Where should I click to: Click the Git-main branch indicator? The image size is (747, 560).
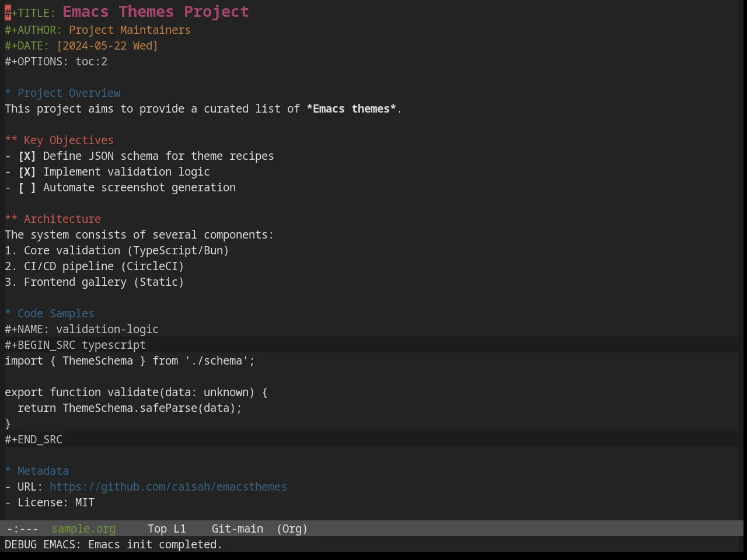[x=238, y=528]
